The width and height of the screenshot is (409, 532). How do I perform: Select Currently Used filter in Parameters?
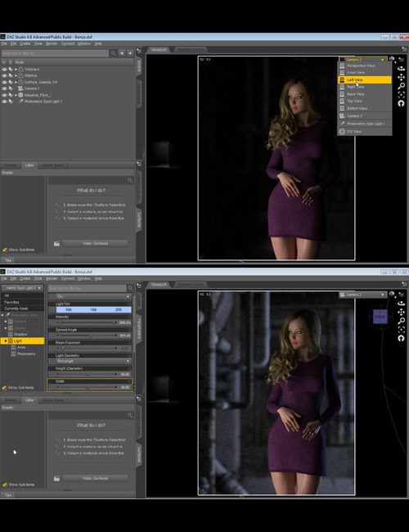tap(22, 309)
